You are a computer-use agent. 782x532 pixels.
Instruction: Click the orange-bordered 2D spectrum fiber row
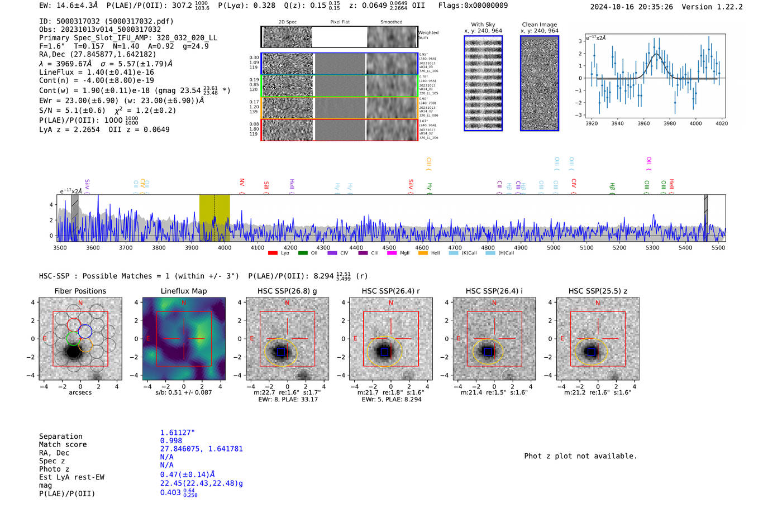[x=339, y=108]
